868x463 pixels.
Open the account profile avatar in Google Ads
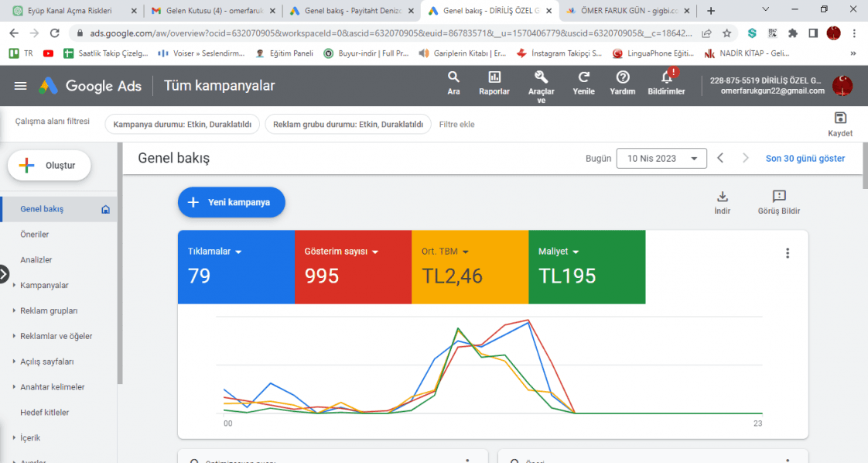tap(842, 86)
